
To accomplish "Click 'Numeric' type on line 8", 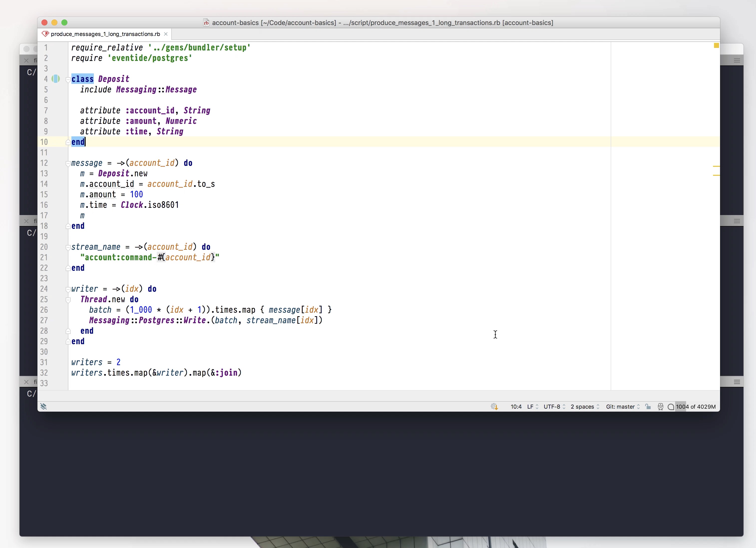I will tap(181, 121).
